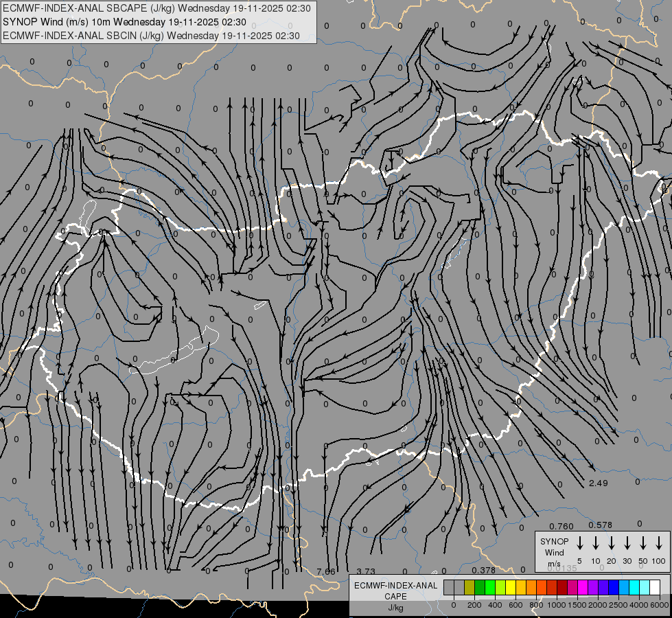Select the dark red CAPE legend swatch
Image resolution: width=672 pixels, height=618 pixels.
tap(563, 587)
